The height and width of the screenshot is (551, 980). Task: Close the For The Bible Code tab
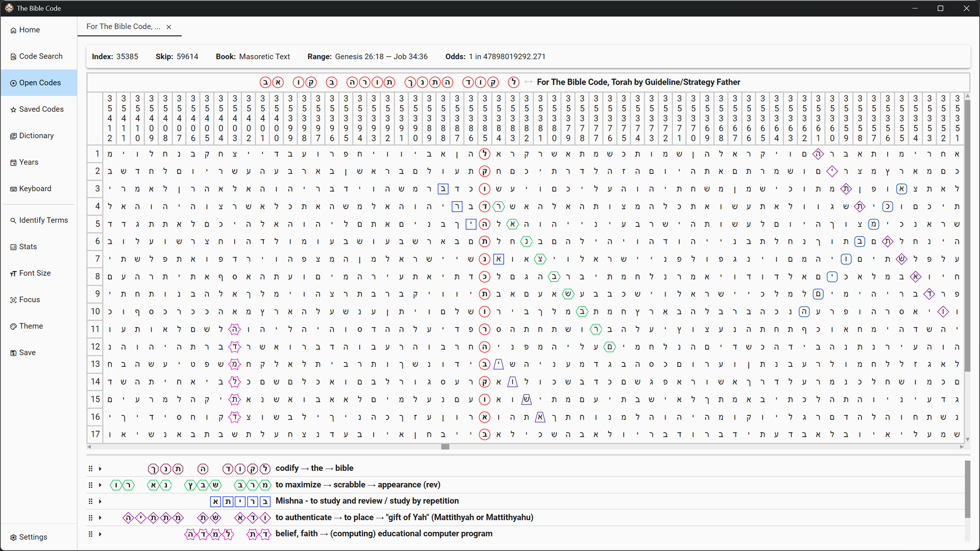pos(168,27)
